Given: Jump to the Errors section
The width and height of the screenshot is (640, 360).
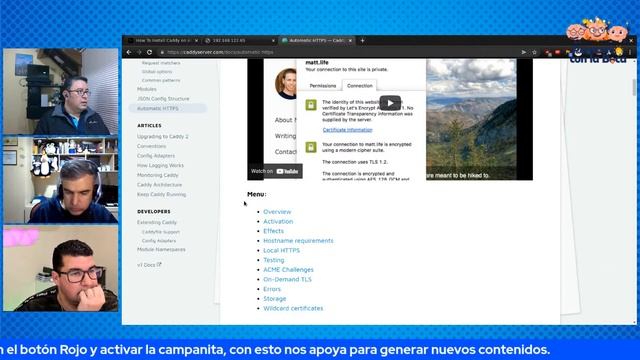Looking at the screenshot, I should click(x=272, y=289).
